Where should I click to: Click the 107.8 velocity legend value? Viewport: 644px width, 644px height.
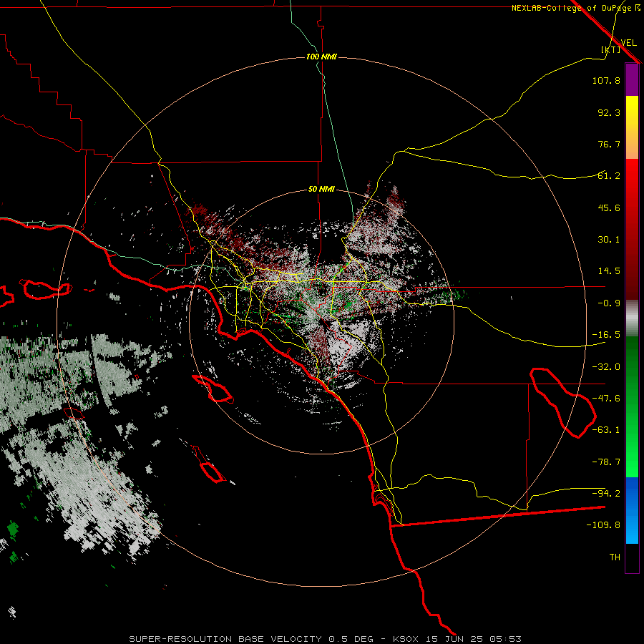(x=606, y=80)
